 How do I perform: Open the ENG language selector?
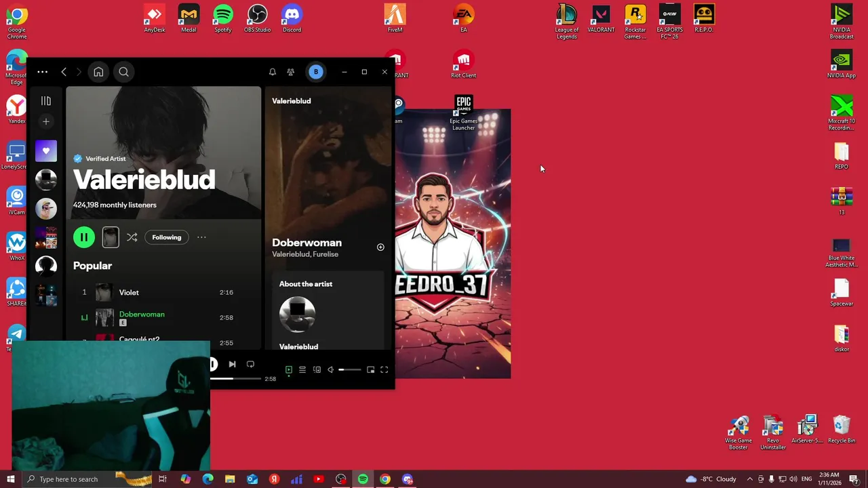(806, 479)
